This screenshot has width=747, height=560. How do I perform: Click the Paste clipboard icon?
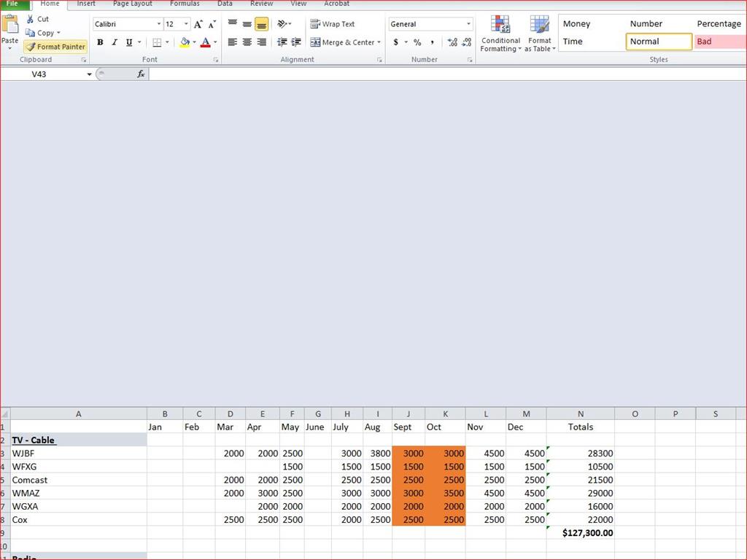point(10,25)
